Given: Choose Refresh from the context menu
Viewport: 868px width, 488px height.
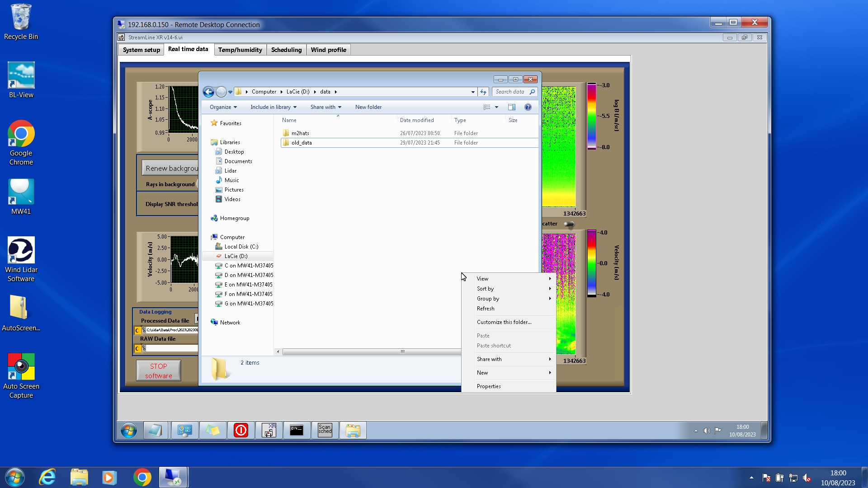Looking at the screenshot, I should pyautogui.click(x=486, y=309).
